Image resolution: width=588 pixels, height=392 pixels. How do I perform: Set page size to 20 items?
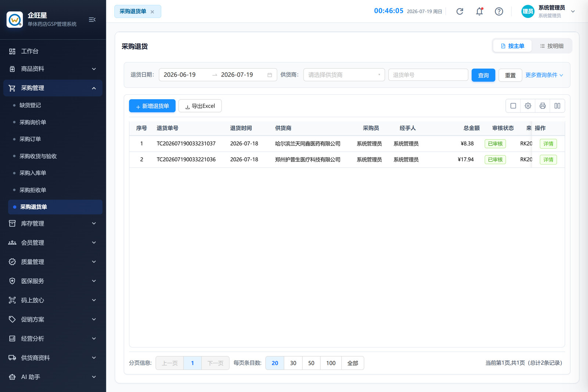[x=275, y=363]
